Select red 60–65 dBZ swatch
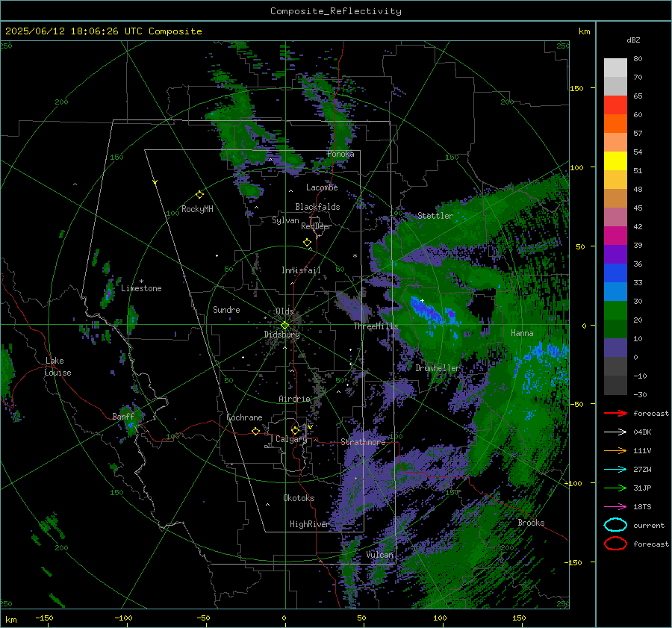Image resolution: width=672 pixels, height=628 pixels. click(x=615, y=105)
